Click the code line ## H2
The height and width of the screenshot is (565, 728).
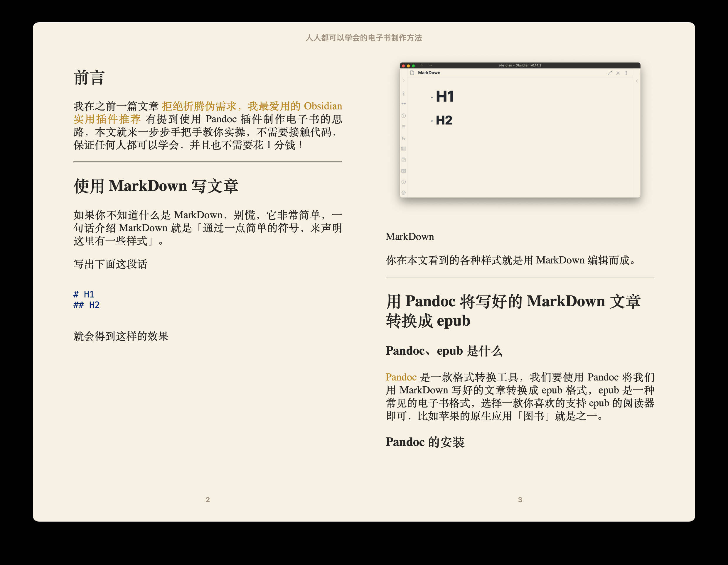click(86, 305)
